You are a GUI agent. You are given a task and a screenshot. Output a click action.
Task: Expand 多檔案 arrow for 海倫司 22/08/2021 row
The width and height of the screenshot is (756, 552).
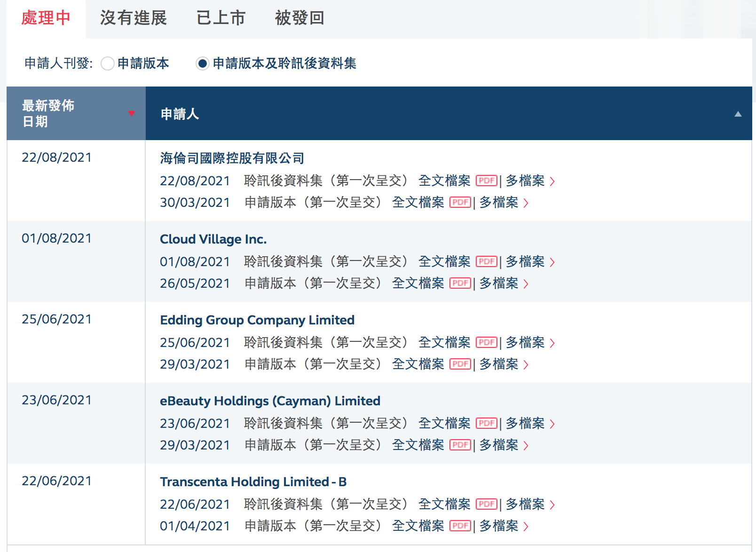tap(552, 181)
